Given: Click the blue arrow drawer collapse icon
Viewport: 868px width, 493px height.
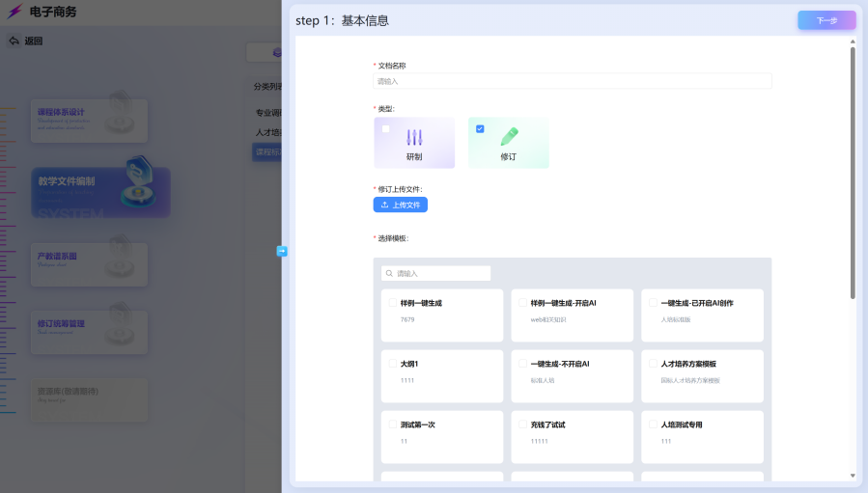Looking at the screenshot, I should point(282,251).
